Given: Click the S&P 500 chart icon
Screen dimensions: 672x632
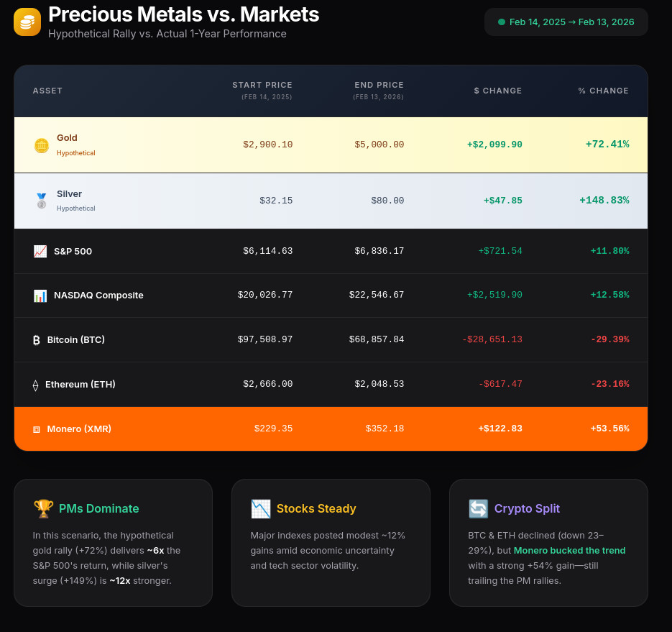Looking at the screenshot, I should point(40,252).
